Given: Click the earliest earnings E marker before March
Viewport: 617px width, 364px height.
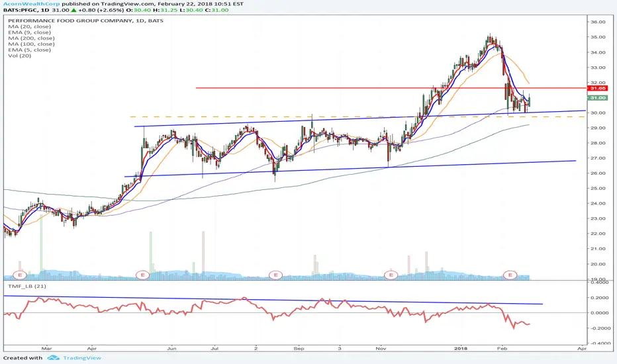Looking at the screenshot, I should (x=20, y=275).
